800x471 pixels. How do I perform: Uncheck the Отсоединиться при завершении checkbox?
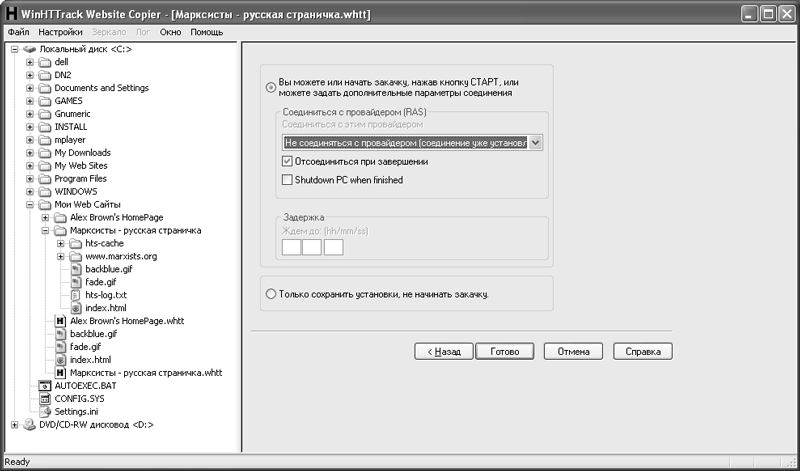click(x=288, y=161)
